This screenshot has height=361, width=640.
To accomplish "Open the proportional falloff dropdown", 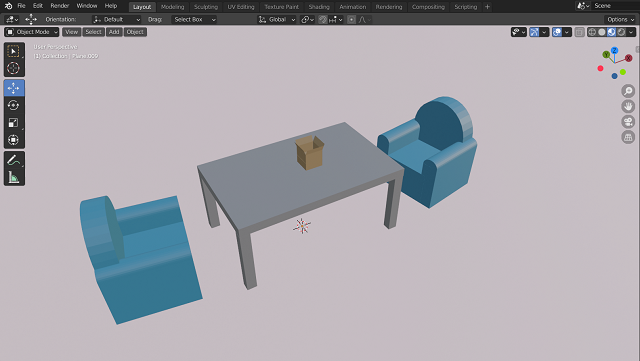I will click(364, 19).
